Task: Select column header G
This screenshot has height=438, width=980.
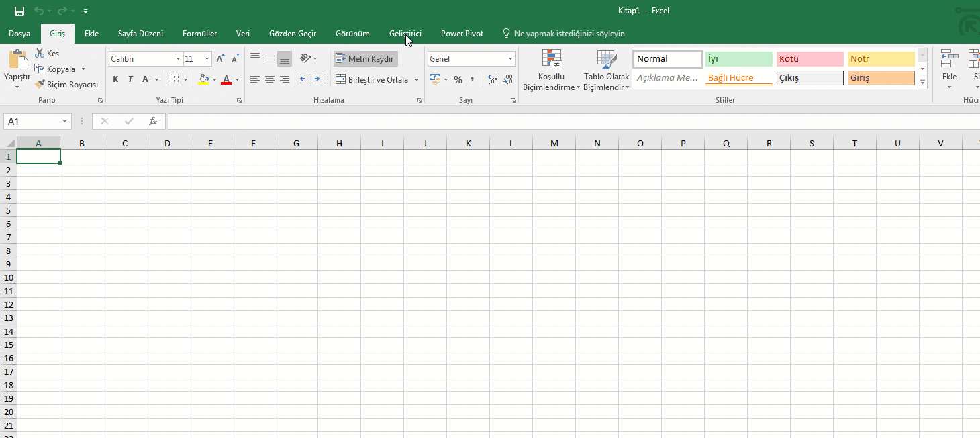Action: click(296, 143)
